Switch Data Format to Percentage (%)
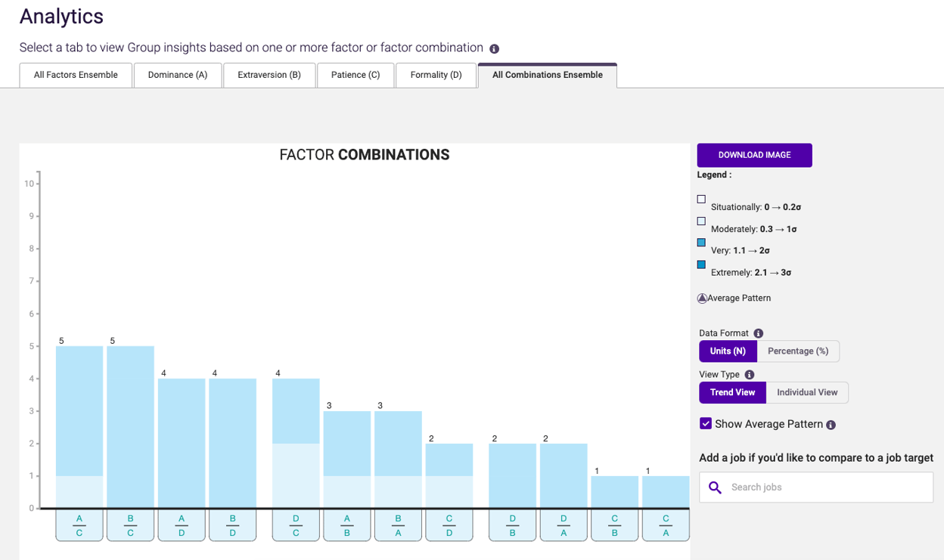 [798, 351]
